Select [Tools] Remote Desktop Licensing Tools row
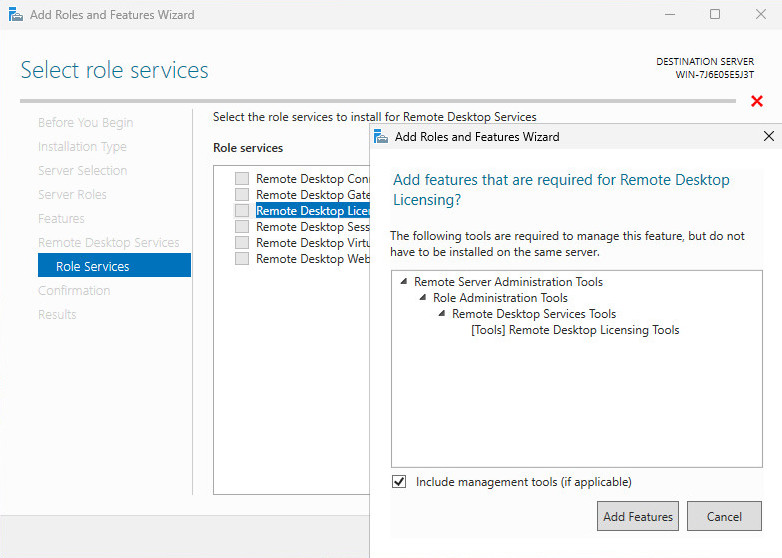 575,330
